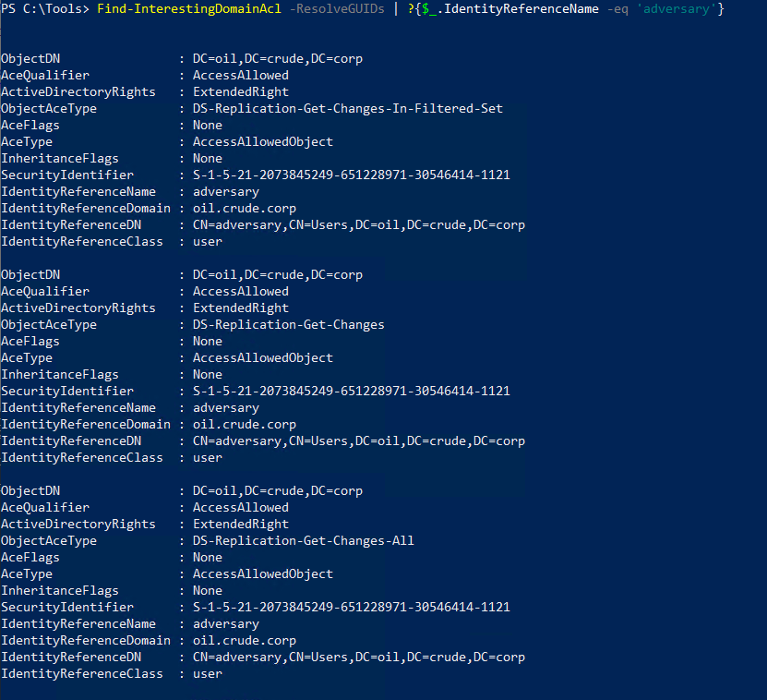
Task: Click AccessAllowedObject in the Filtered-Set entry
Action: coord(263,142)
